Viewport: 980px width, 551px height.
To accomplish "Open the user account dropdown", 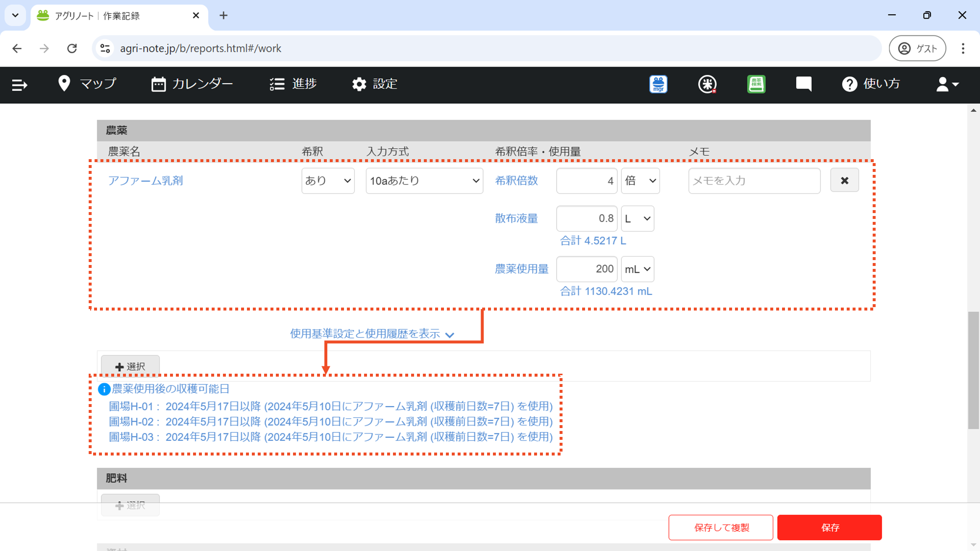I will [x=947, y=84].
